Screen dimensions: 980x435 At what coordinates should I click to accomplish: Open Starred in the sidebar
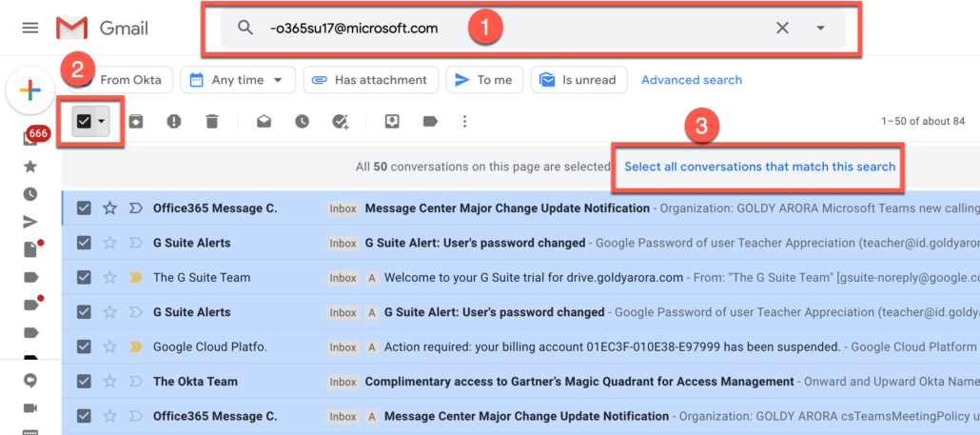[30, 167]
